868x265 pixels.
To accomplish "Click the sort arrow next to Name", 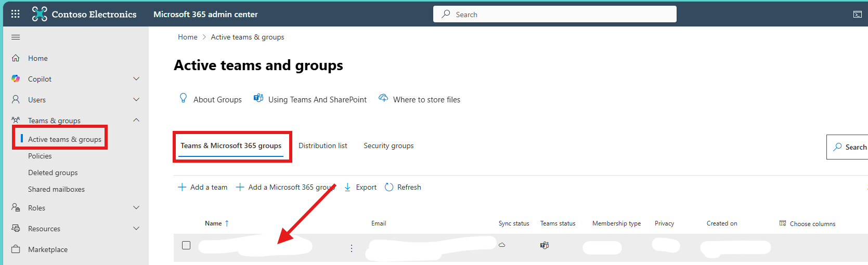I will [x=227, y=223].
